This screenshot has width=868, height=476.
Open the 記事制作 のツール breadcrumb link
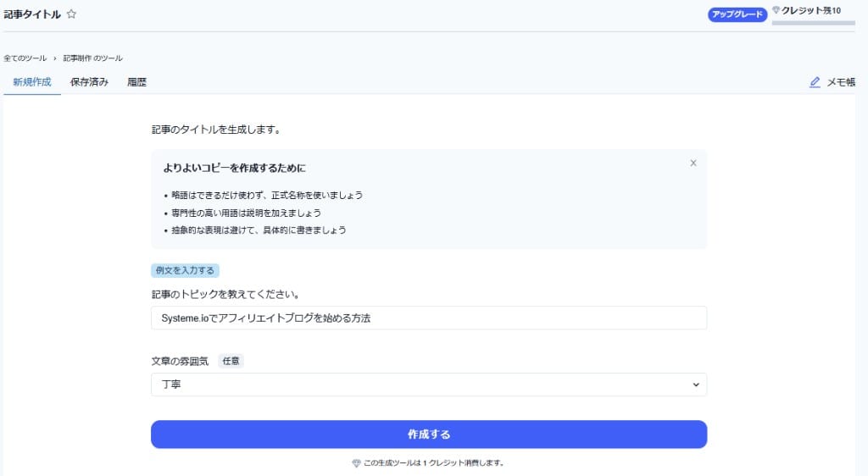[92, 58]
